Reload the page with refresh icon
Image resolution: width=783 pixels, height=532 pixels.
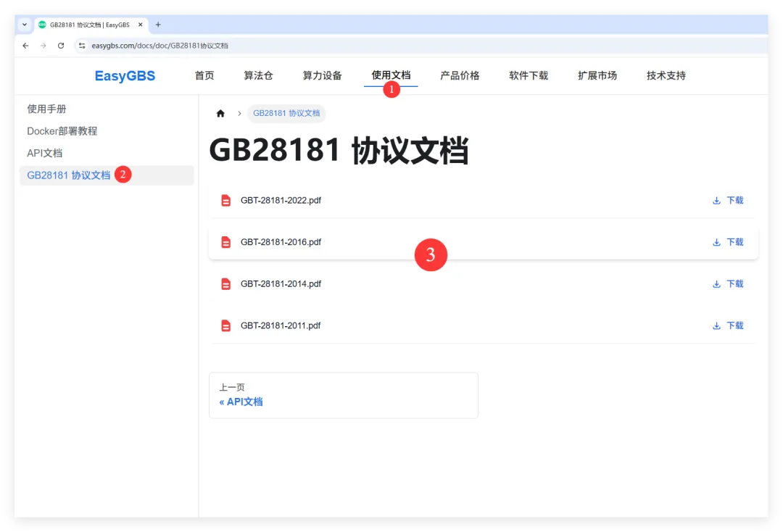[61, 46]
